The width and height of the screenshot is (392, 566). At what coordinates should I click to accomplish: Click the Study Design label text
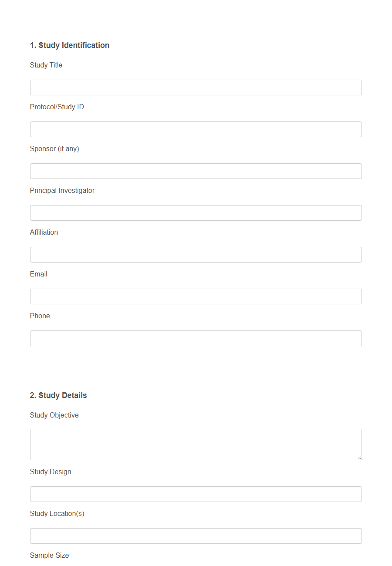point(51,472)
